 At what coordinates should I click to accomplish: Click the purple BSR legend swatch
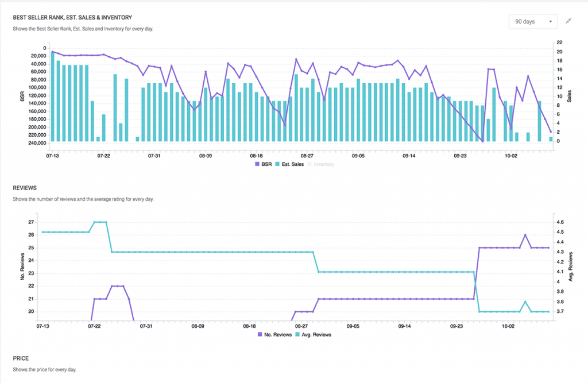[257, 164]
